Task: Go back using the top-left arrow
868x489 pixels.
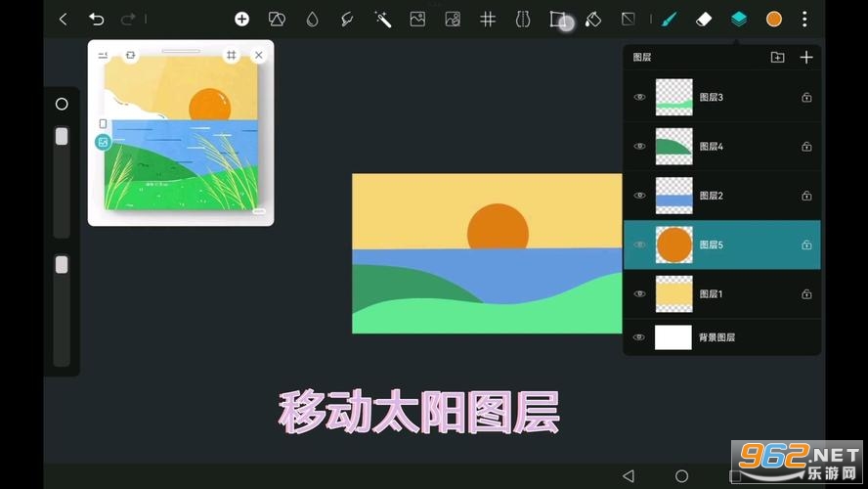Action: [x=64, y=20]
